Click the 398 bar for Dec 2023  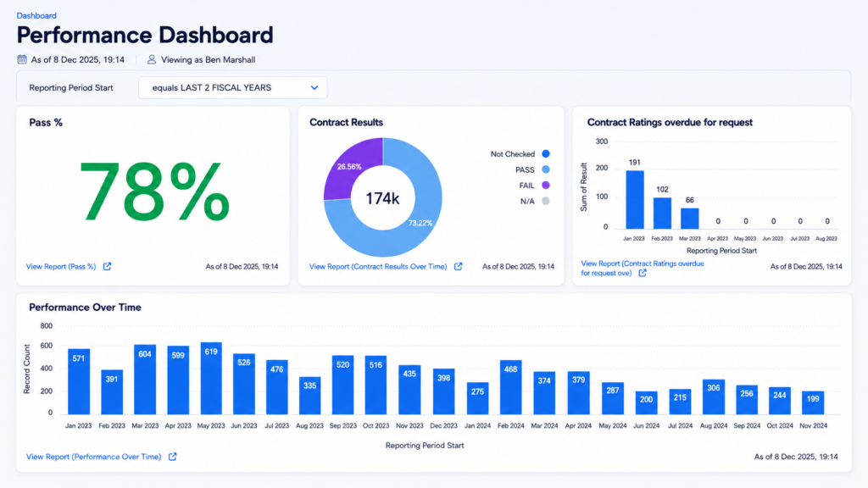[x=444, y=391]
